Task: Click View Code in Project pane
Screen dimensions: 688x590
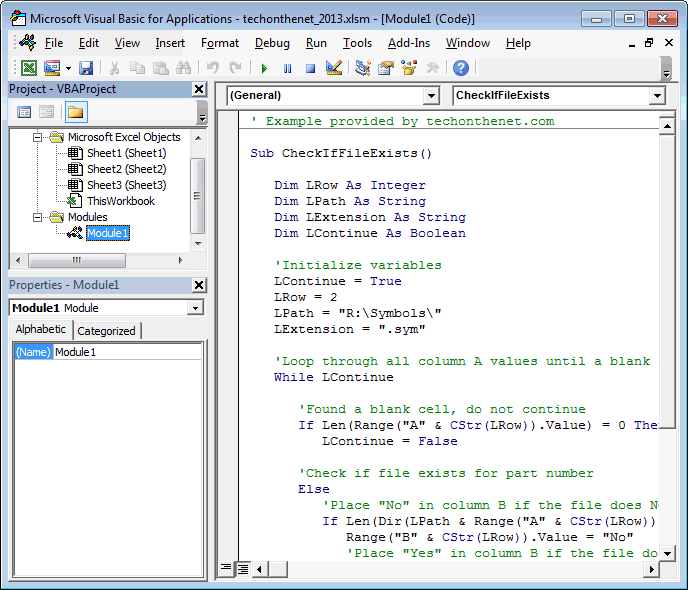Action: pos(24,112)
